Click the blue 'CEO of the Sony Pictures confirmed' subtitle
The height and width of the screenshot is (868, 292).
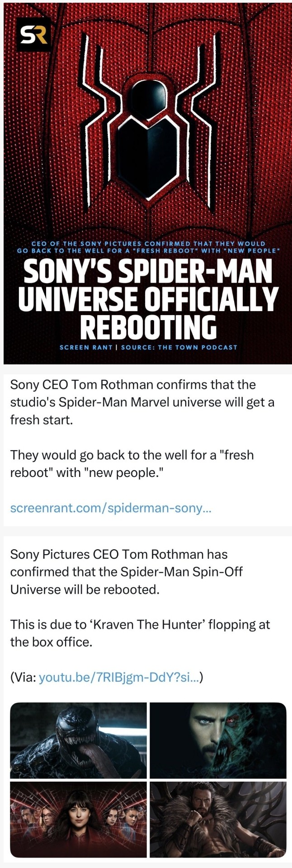(148, 247)
